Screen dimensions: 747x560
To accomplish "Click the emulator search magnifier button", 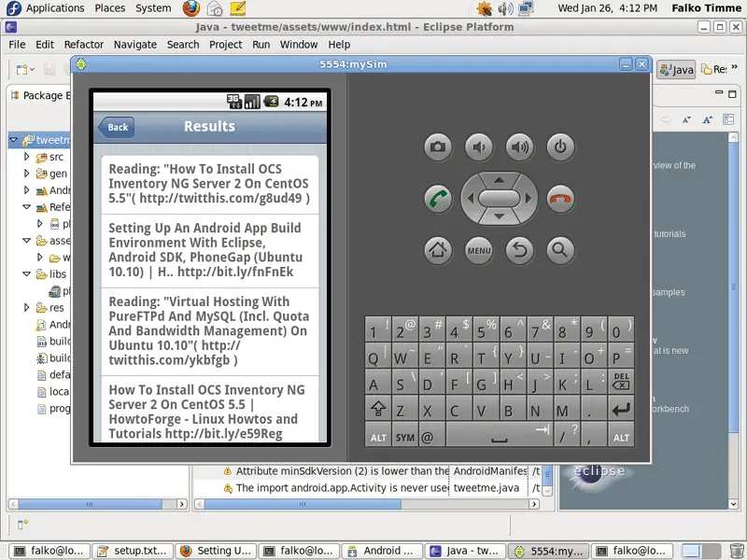I will point(560,250).
